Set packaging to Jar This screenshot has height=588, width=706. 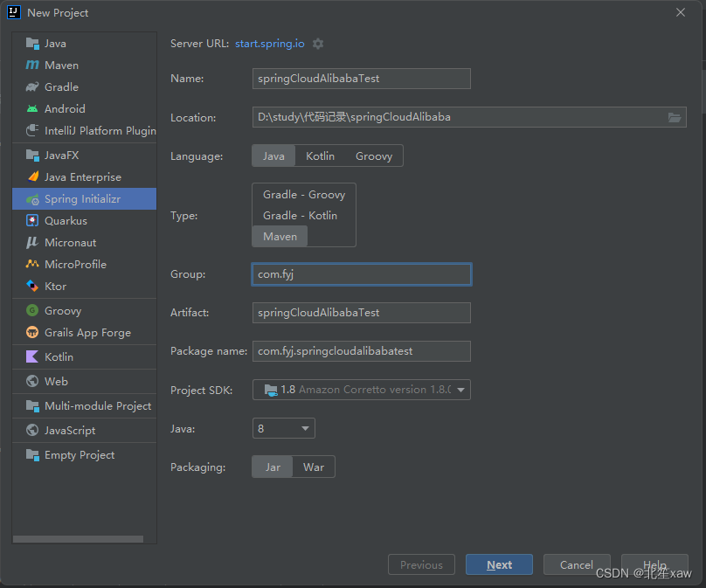273,467
